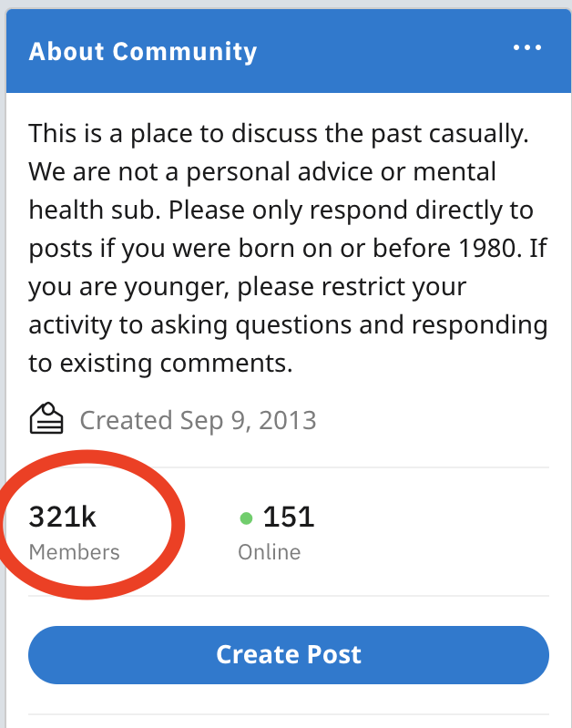Viewport: 572px width, 728px height.
Task: Click the Created Sep 9, 2013 text
Action: pos(198,421)
